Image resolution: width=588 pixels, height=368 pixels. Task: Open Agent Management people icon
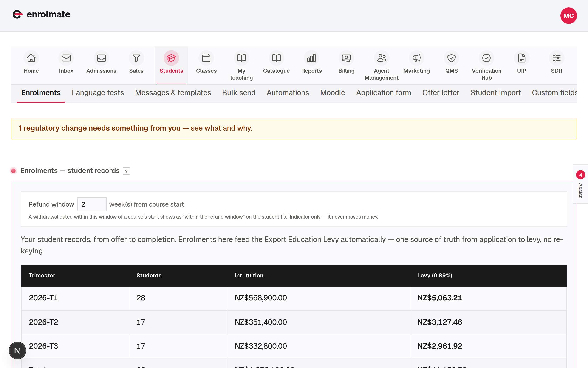click(382, 58)
